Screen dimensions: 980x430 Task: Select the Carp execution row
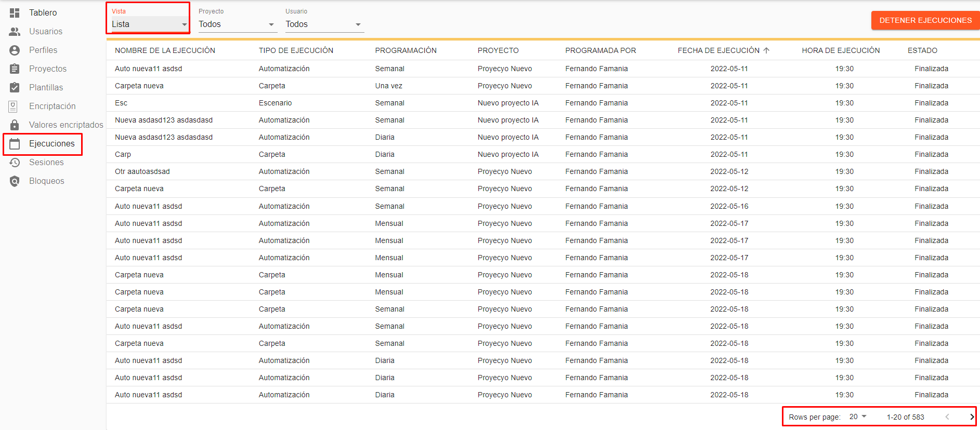(543, 154)
